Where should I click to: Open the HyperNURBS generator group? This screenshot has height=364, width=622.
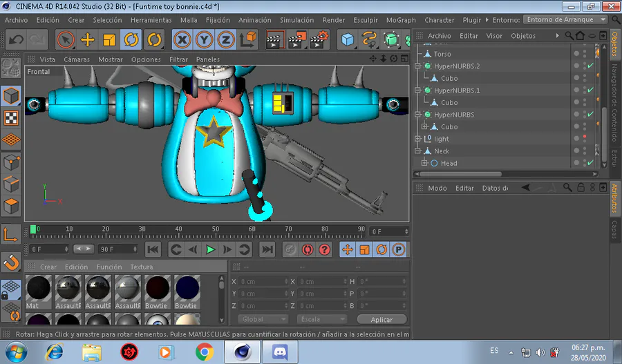click(391, 39)
